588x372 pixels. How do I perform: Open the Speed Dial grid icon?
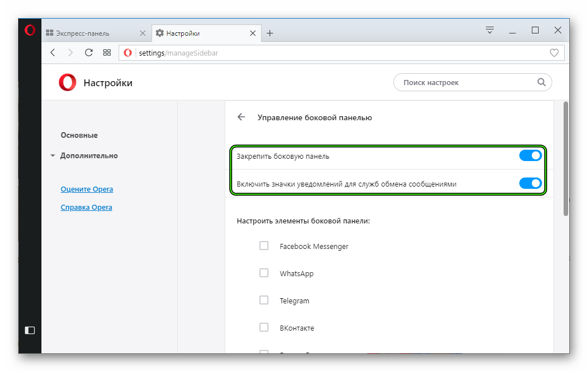[107, 53]
